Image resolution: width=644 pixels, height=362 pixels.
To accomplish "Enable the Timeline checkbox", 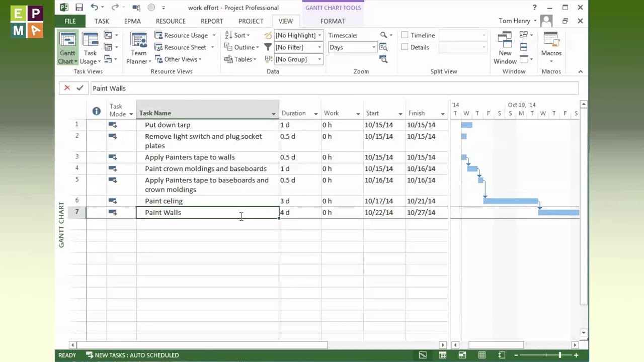I will point(405,35).
